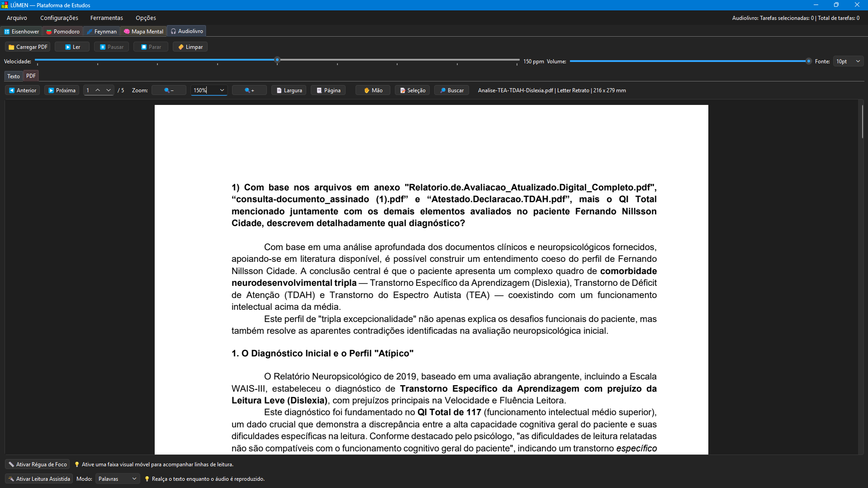Open the Buscar search tool
The width and height of the screenshot is (868, 488).
tap(451, 90)
